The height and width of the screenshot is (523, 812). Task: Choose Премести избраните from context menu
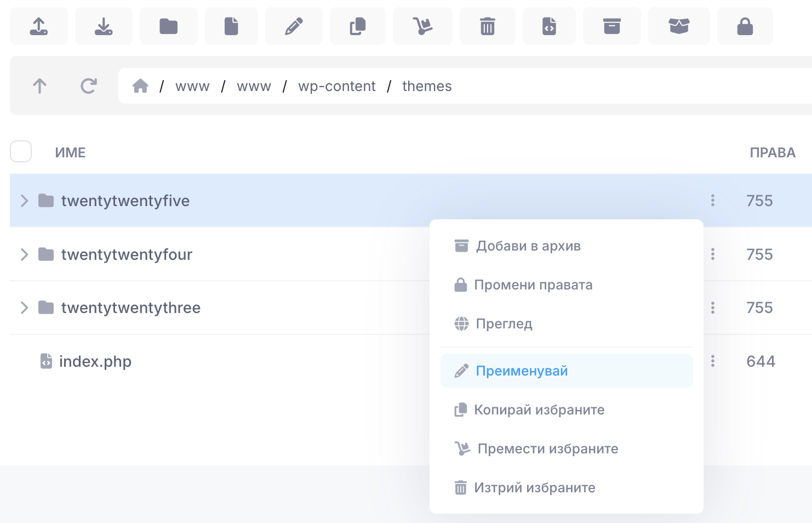[567, 449]
